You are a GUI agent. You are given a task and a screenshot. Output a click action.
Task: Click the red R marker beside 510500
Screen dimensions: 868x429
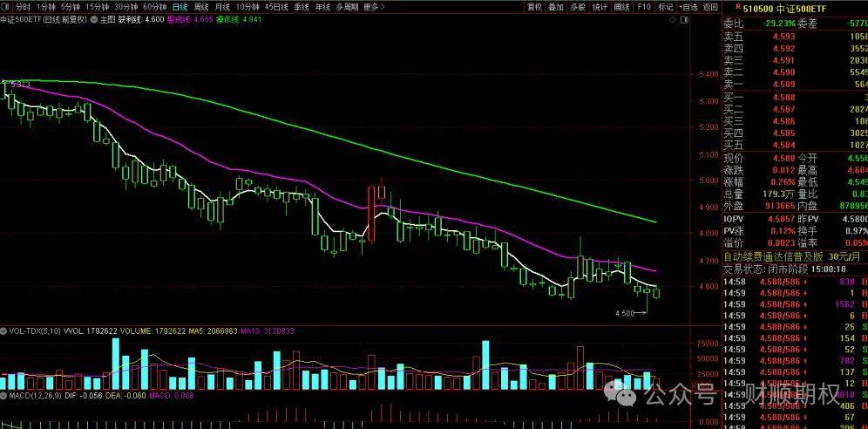(x=738, y=7)
